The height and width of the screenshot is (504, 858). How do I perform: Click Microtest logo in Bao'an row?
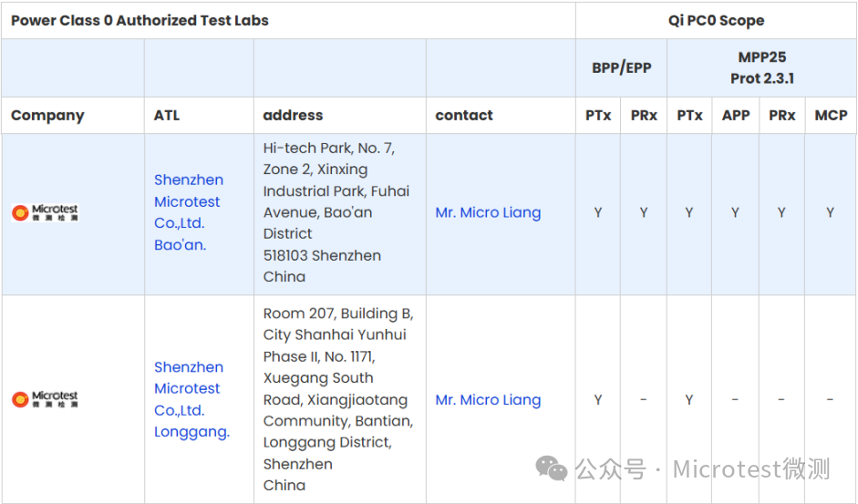point(45,212)
